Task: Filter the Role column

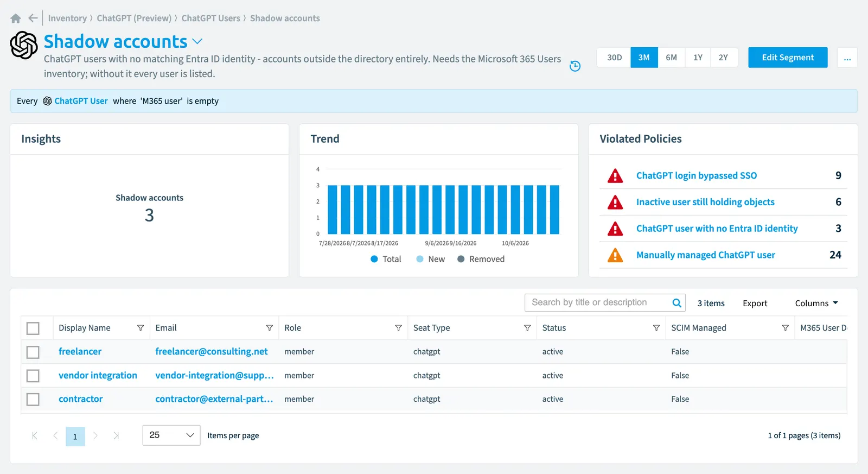Action: [398, 328]
